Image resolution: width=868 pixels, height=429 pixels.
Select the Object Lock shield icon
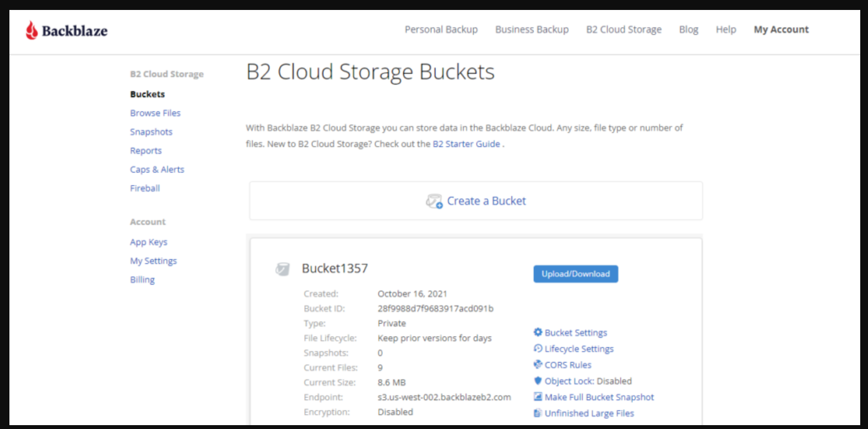pos(538,381)
